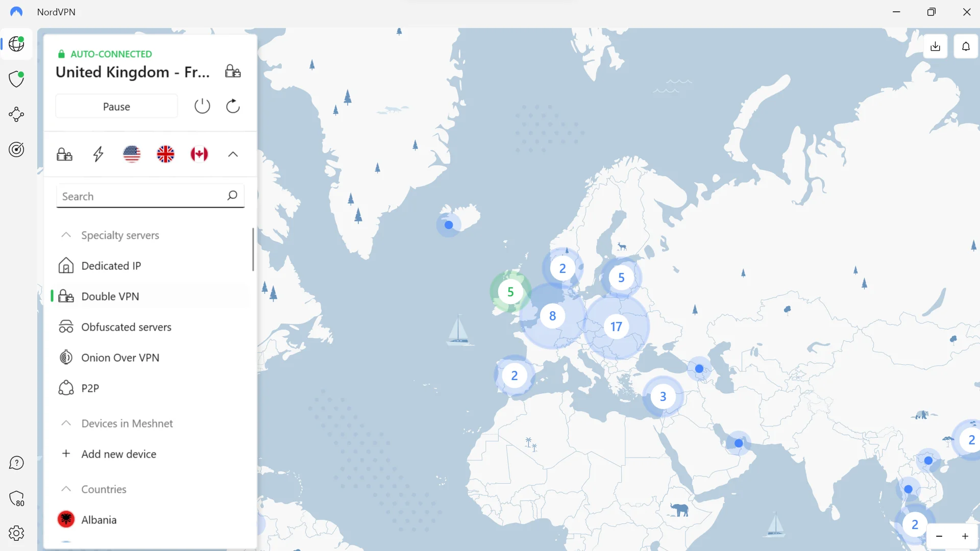Collapse the Devices in Meshnet section
Screen dimensions: 980x551
pos(66,423)
